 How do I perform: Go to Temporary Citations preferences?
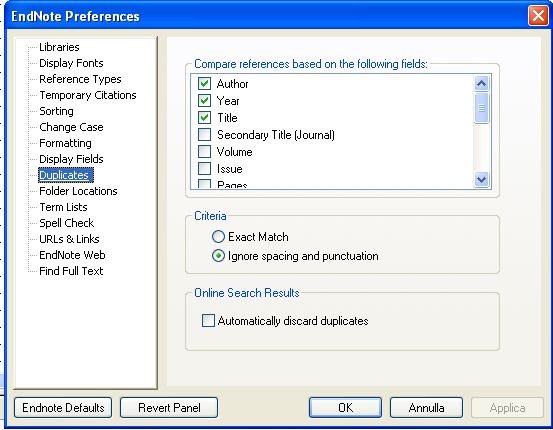point(88,95)
